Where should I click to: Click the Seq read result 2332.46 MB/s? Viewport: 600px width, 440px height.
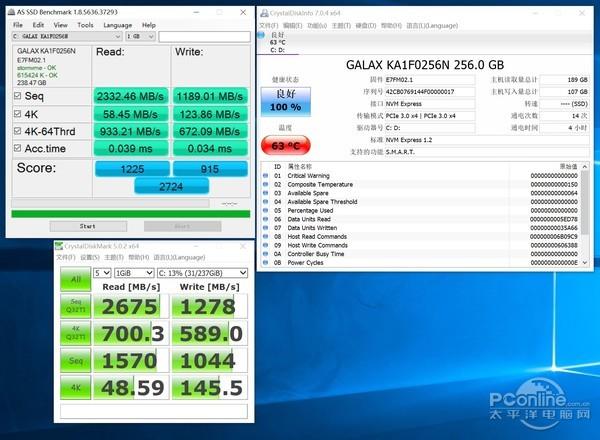(130, 96)
